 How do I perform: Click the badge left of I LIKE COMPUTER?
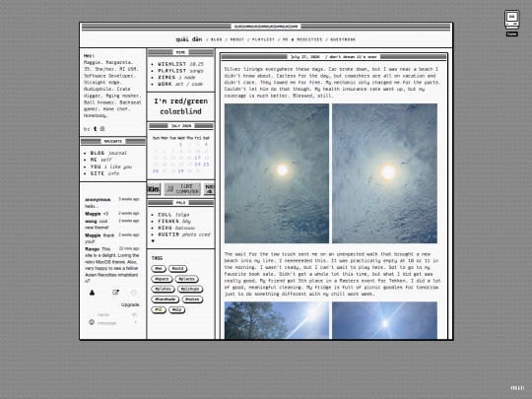(x=154, y=189)
